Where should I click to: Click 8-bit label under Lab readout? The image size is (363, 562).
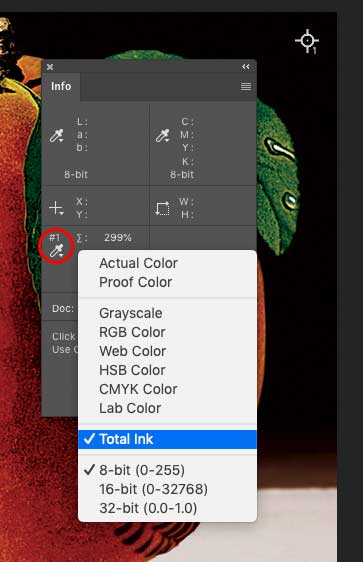pyautogui.click(x=76, y=175)
